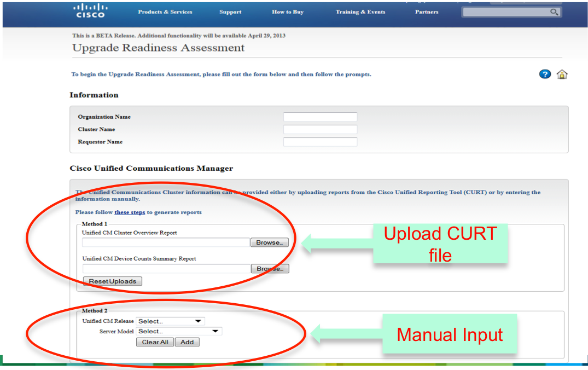Open the Partners menu
This screenshot has height=370, width=588.
click(427, 12)
